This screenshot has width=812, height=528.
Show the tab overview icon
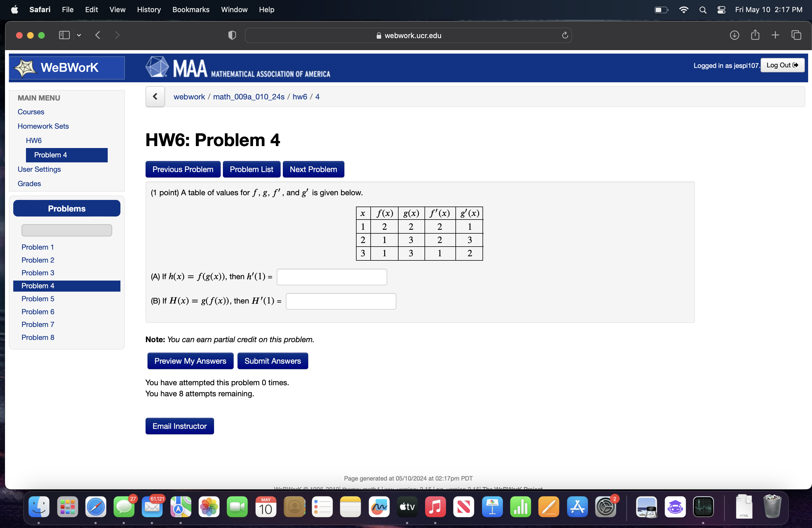[796, 35]
